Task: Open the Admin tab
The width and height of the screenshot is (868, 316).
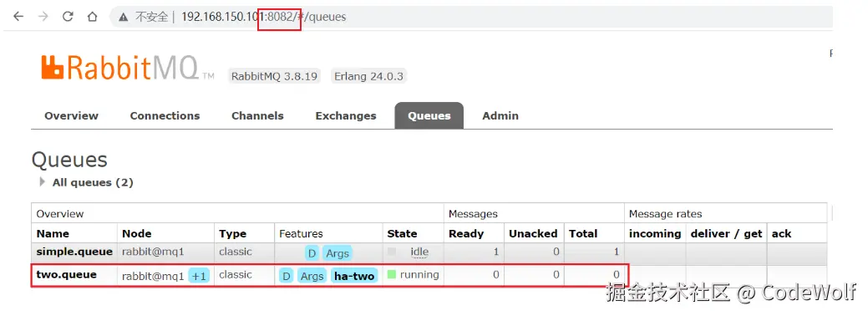Action: click(500, 116)
